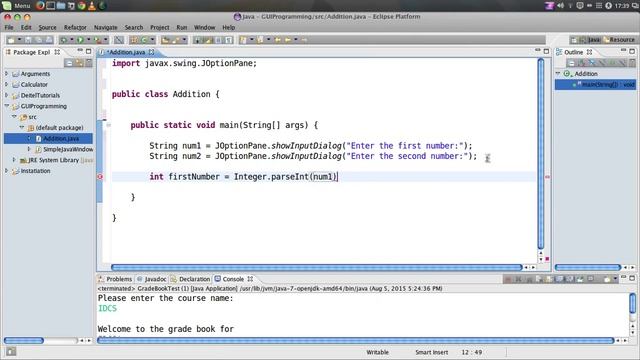Click the Previous Annotation icon
Image resolution: width=640 pixels, height=360 pixels.
tap(260, 40)
